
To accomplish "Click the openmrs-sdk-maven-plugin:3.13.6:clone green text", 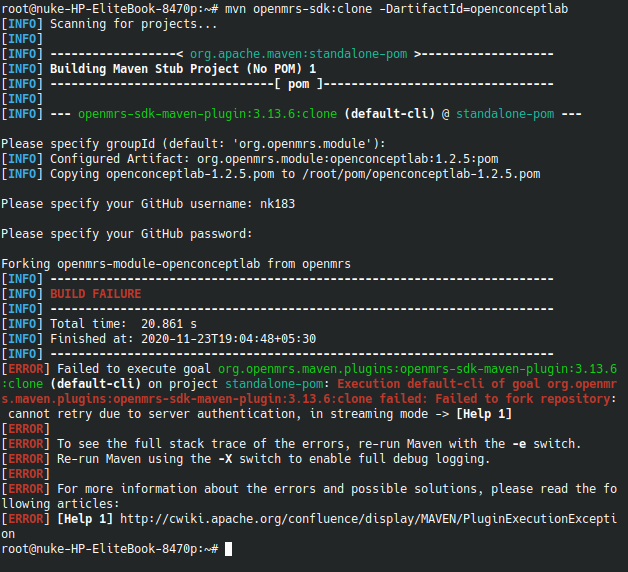I will tap(207, 114).
